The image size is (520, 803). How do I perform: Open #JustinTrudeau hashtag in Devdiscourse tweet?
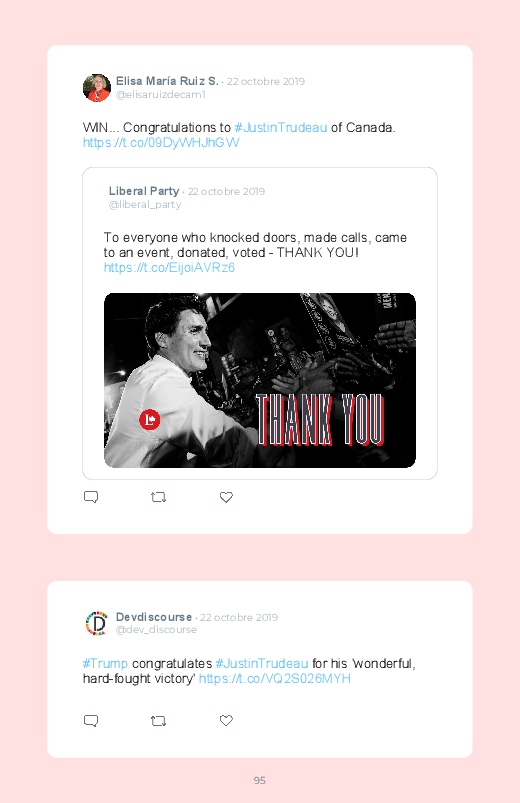pos(262,663)
